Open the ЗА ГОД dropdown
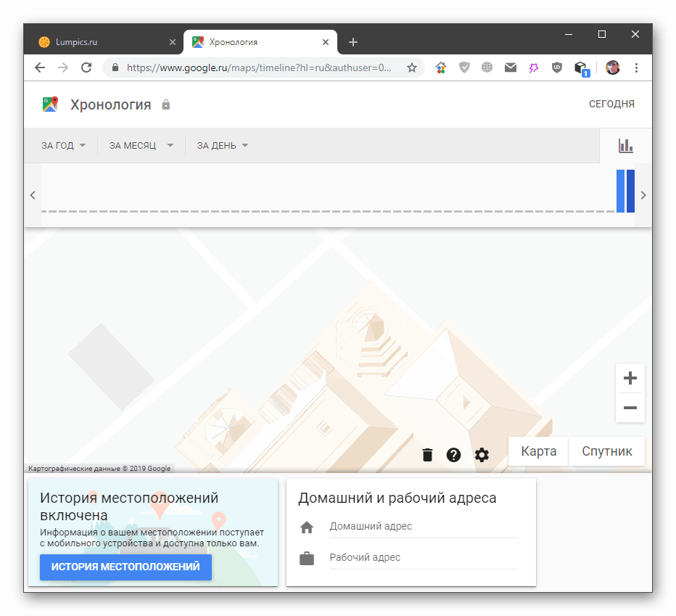 click(x=62, y=145)
